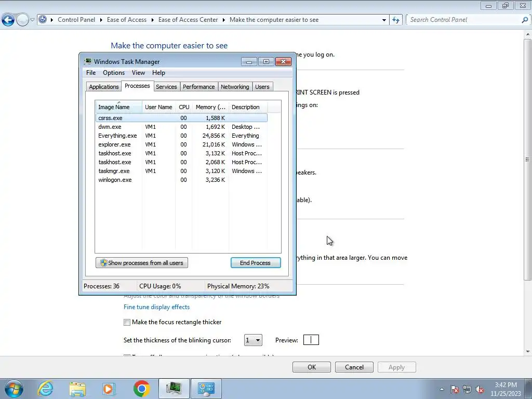Open Windows Explorer from the taskbar
This screenshot has width=532, height=399.
click(x=77, y=389)
